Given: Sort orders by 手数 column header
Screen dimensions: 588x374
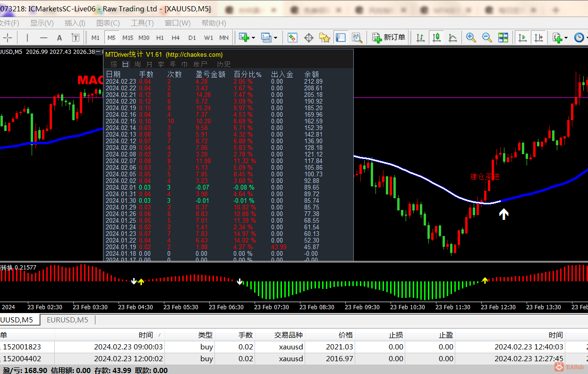Looking at the screenshot, I should coord(246,335).
